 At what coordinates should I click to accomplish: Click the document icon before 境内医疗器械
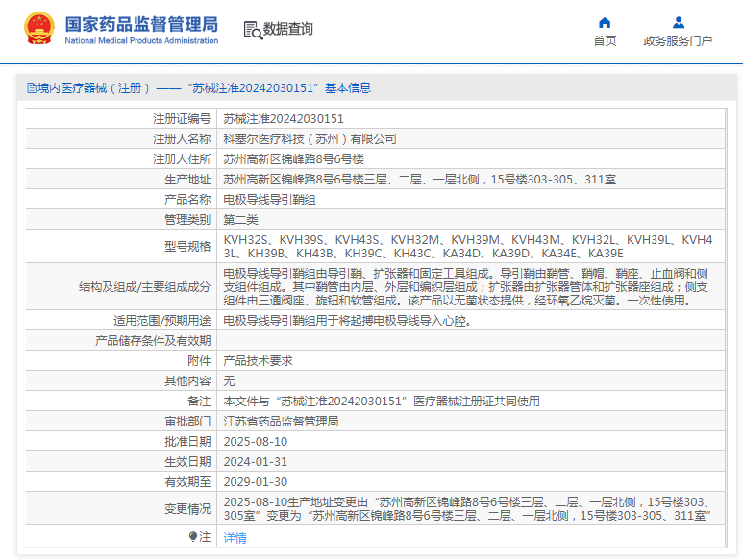[31, 88]
